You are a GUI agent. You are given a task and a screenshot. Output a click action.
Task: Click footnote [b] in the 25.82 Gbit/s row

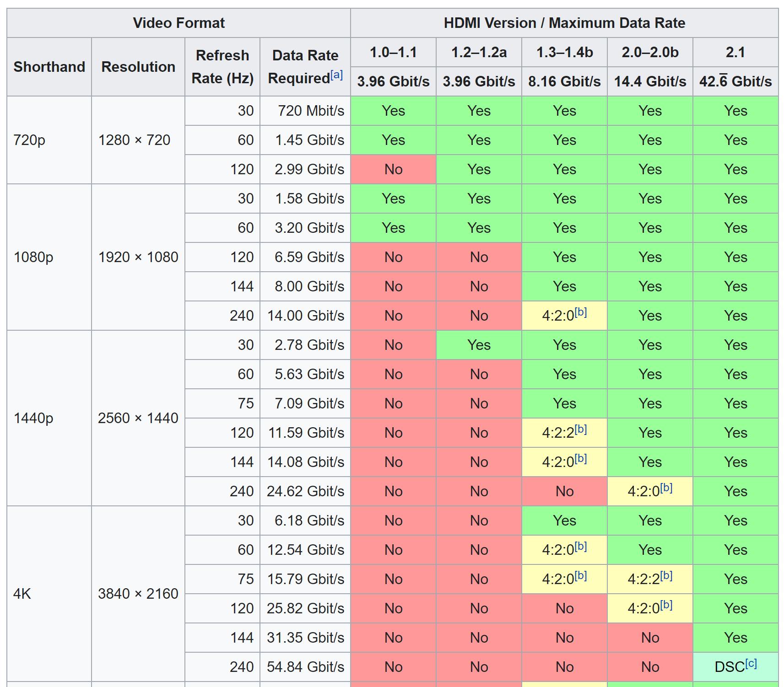pyautogui.click(x=666, y=605)
